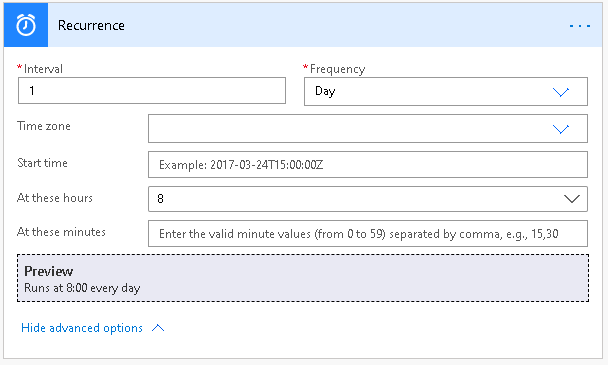Open the Frequency dropdown showing Day
The width and height of the screenshot is (608, 365).
pos(446,92)
